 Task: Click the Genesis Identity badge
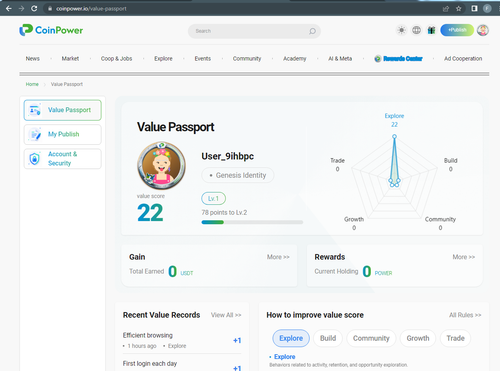[x=238, y=175]
